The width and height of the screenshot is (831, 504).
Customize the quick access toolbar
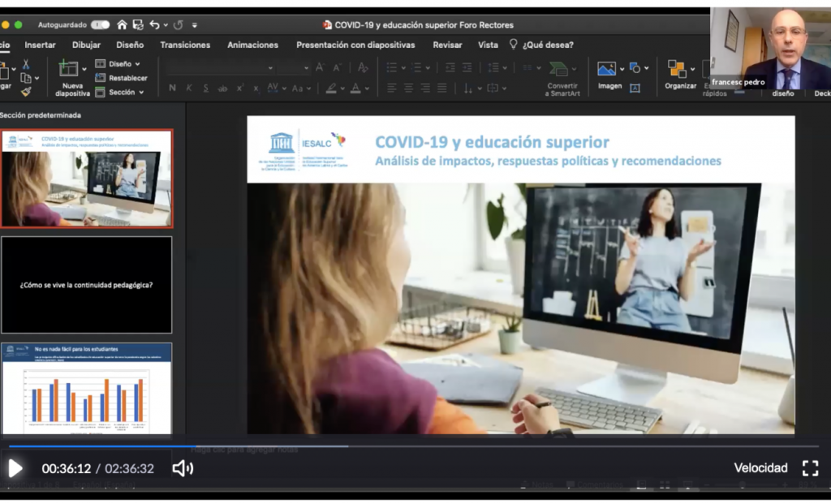tap(195, 25)
